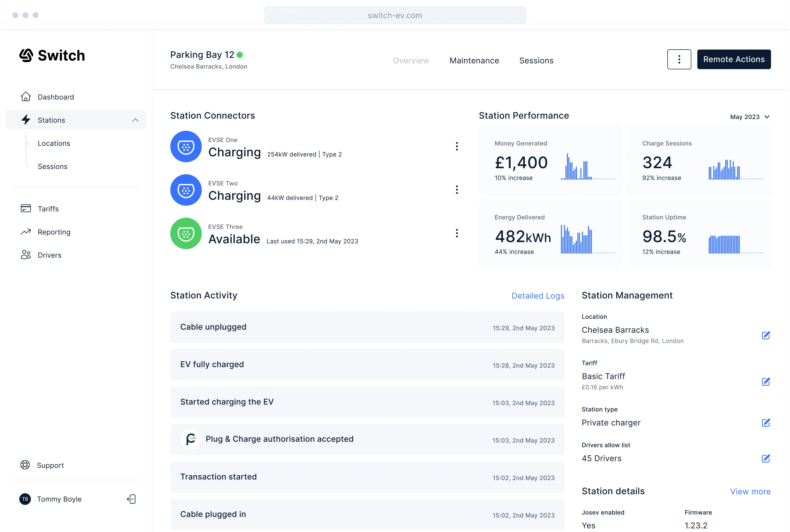This screenshot has height=532, width=790.
Task: Click the Remote Actions button
Action: pyautogui.click(x=733, y=59)
